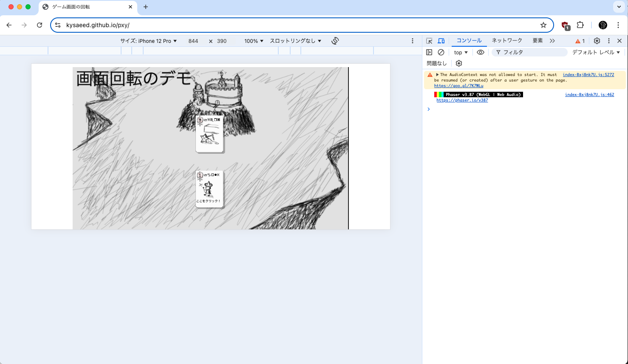Open the top frame context dropdown

pos(461,52)
